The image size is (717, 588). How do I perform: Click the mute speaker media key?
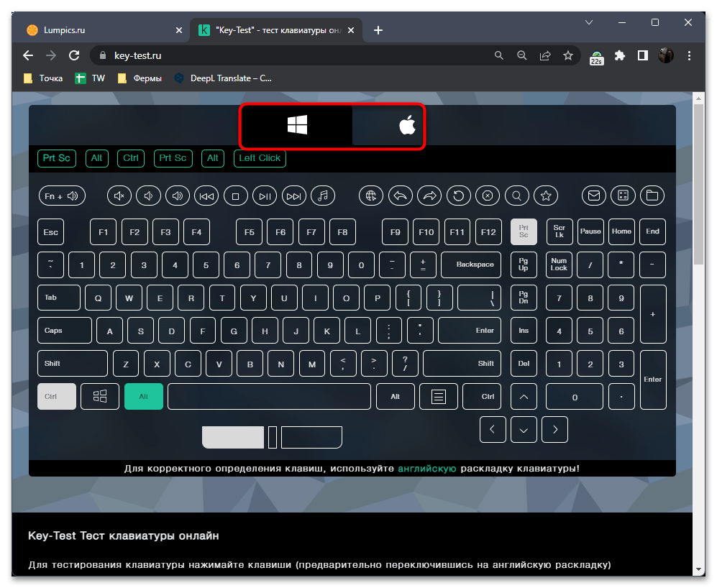point(119,196)
